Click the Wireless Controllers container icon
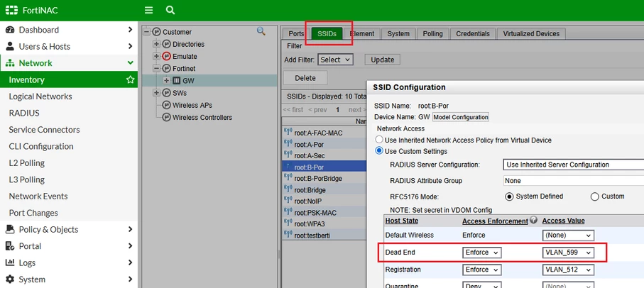644x288 pixels. (166, 117)
